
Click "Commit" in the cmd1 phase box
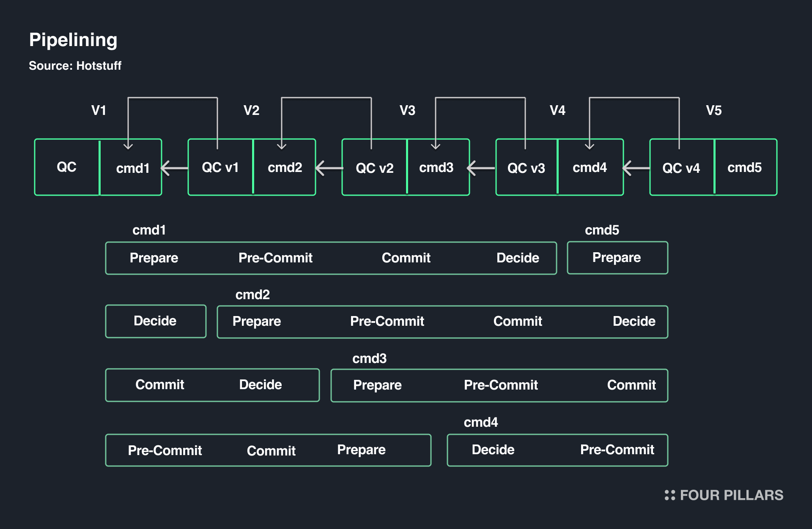406,258
